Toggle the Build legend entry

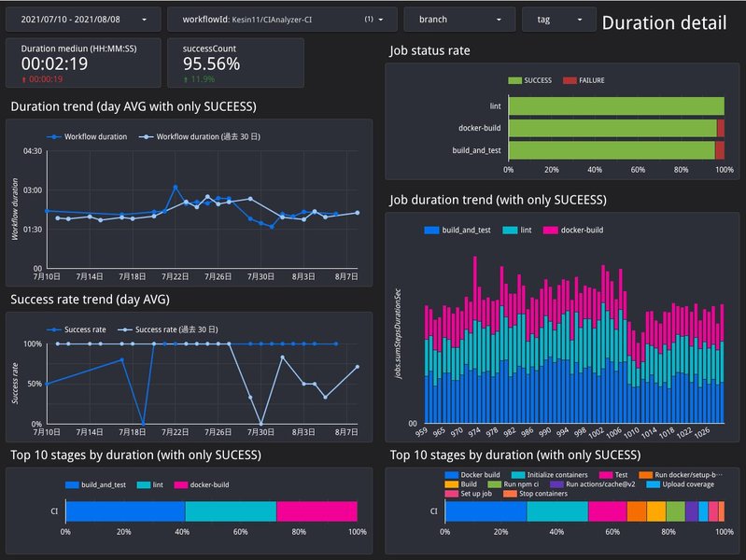click(461, 484)
